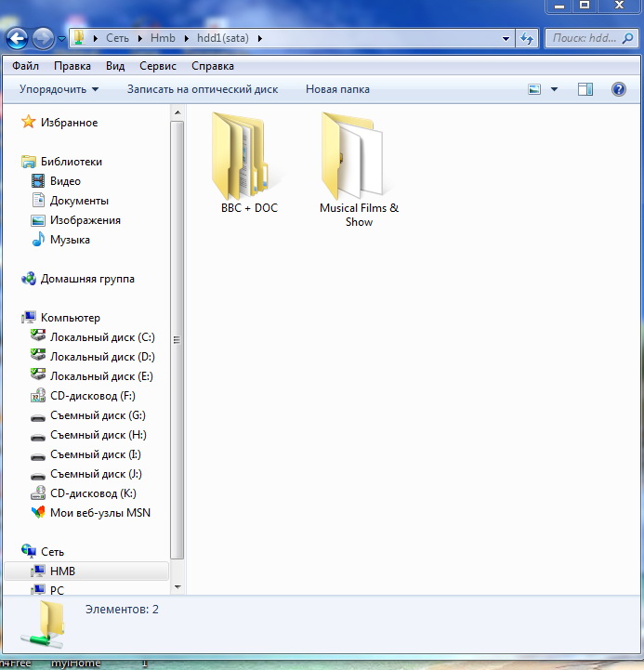Open the Musical Films & Show folder
Screen dimensions: 644x670
[359, 170]
